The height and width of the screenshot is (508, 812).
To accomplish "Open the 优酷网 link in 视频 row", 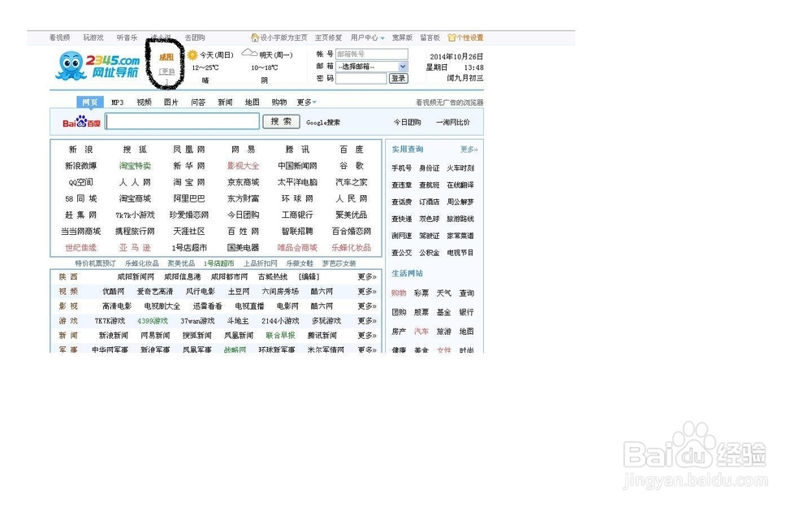I will pos(114,291).
